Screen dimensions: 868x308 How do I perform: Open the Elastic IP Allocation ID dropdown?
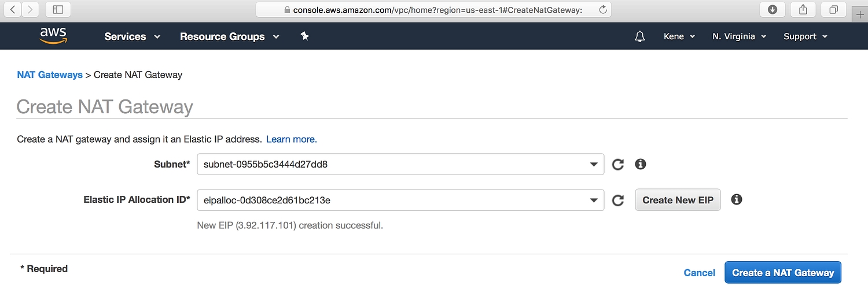click(x=400, y=200)
